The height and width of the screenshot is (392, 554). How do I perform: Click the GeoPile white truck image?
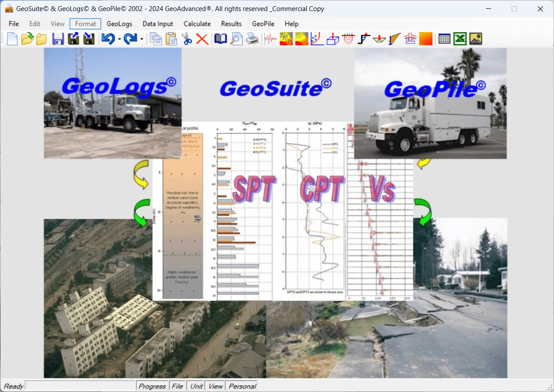(x=431, y=103)
